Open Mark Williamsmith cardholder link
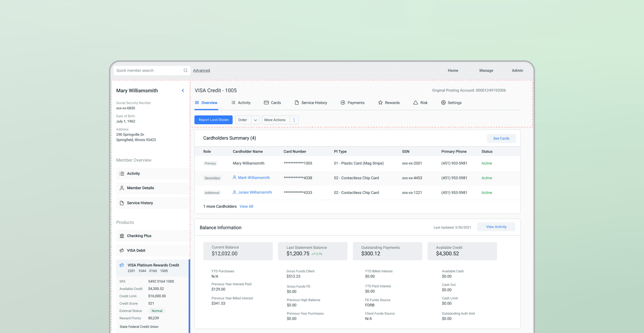This screenshot has width=644, height=333. pos(254,178)
